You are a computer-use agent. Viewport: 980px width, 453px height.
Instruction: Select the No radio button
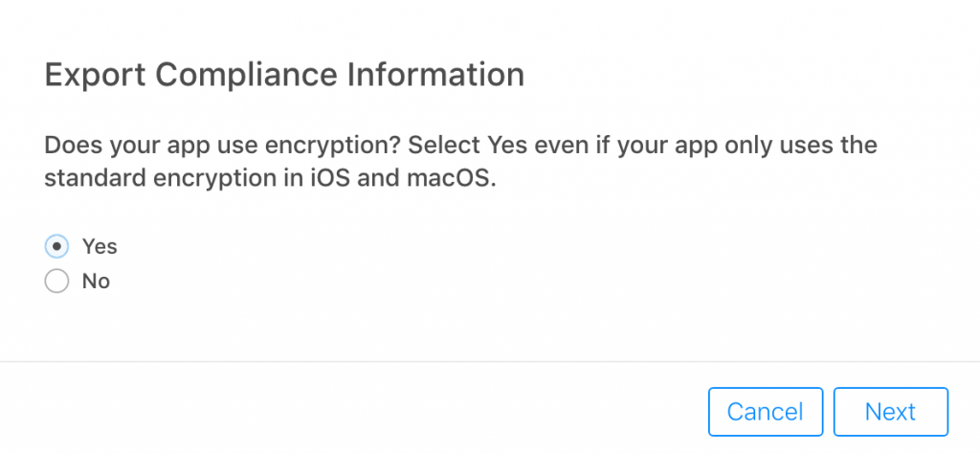56,282
